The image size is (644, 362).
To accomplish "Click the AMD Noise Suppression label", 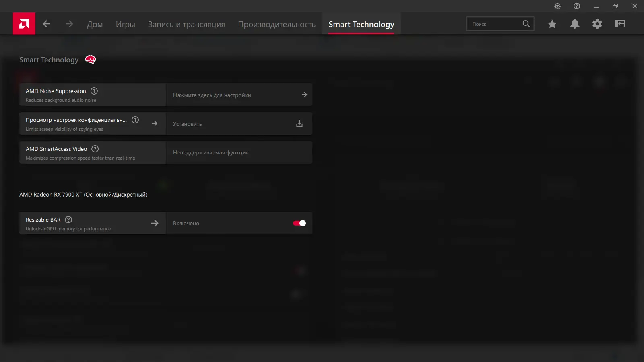I will coord(56,91).
